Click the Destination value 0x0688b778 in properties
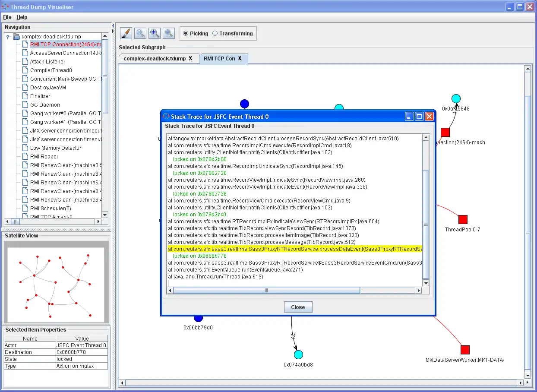Image resolution: width=537 pixels, height=392 pixels. pos(82,352)
